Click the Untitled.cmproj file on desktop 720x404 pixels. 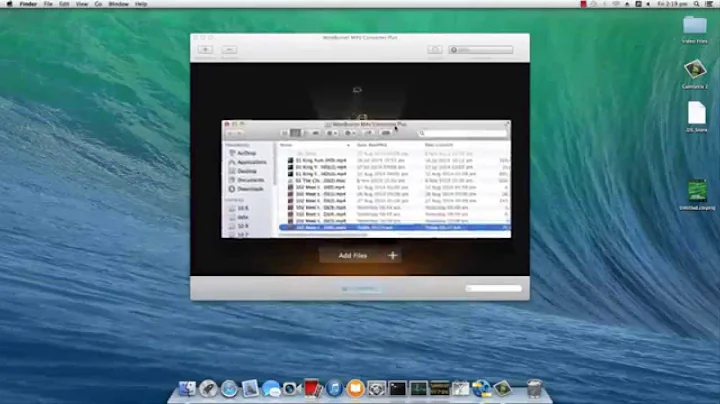click(x=697, y=195)
